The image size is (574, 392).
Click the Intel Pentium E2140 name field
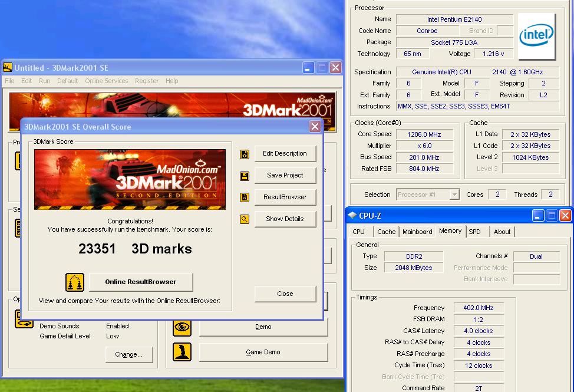(454, 19)
